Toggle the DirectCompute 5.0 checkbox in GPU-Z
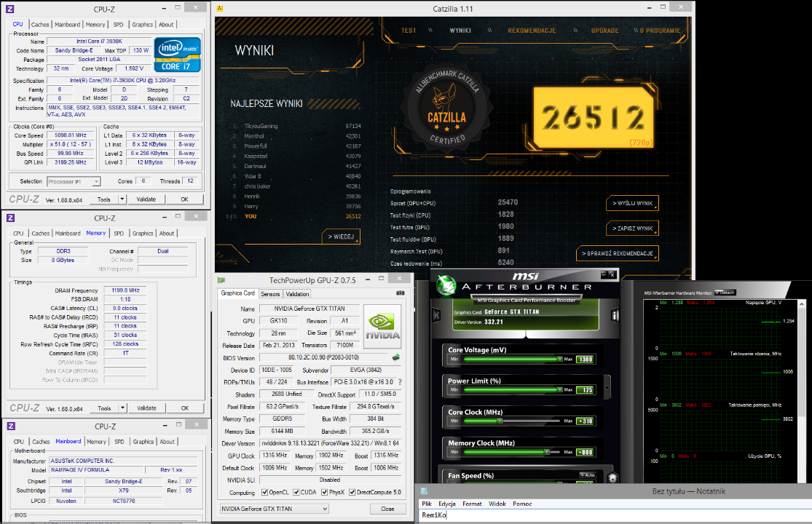The height and width of the screenshot is (524, 812). tap(352, 493)
